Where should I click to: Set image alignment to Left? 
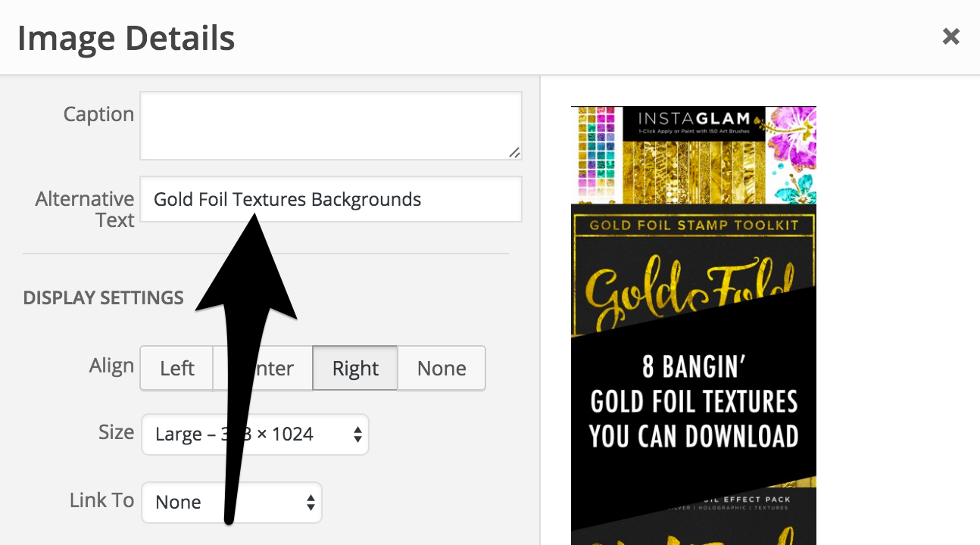click(176, 368)
